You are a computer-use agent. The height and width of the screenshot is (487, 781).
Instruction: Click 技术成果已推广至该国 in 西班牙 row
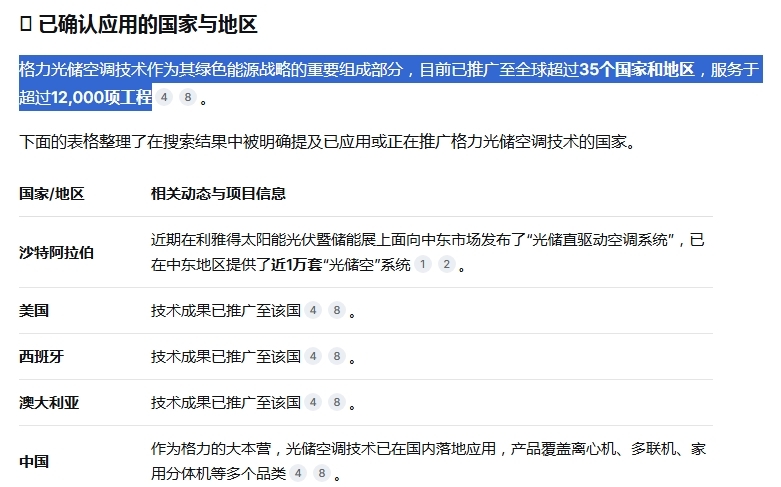[x=226, y=357]
